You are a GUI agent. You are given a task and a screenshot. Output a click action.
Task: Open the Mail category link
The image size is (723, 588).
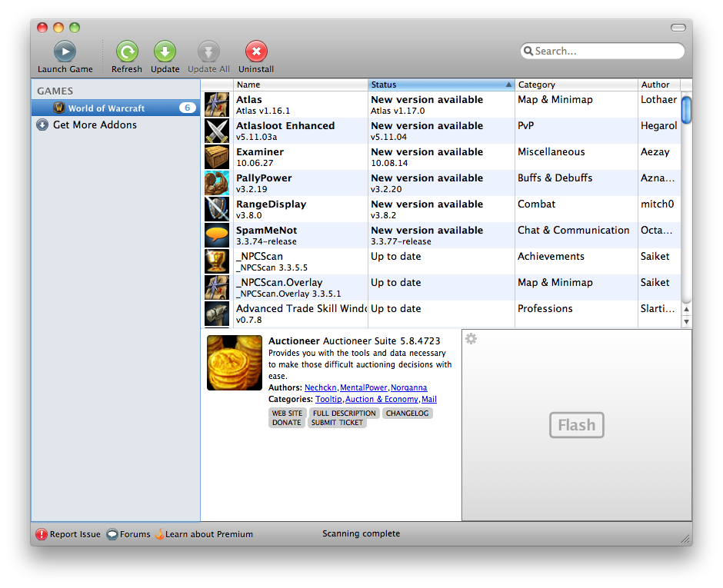(429, 399)
